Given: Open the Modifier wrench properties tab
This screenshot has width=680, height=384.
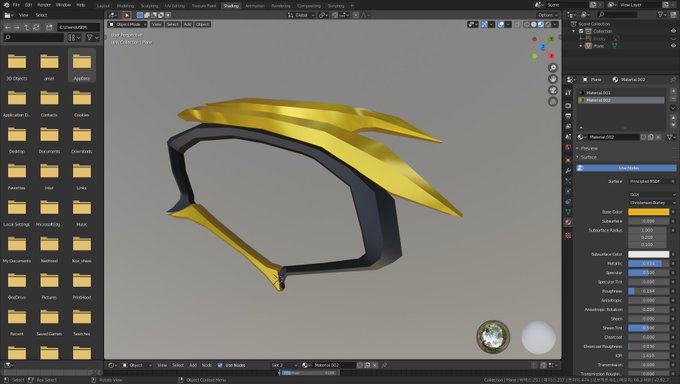Looking at the screenshot, I should tap(568, 171).
